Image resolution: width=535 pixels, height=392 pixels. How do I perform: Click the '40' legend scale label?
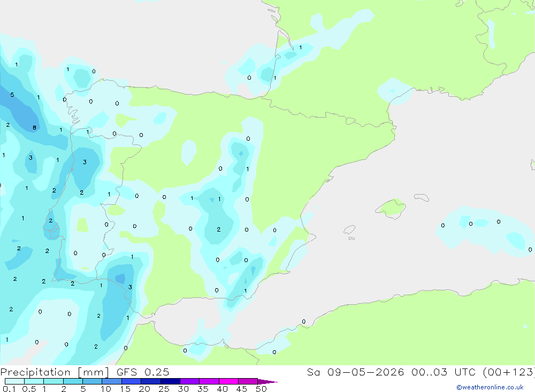(x=223, y=389)
